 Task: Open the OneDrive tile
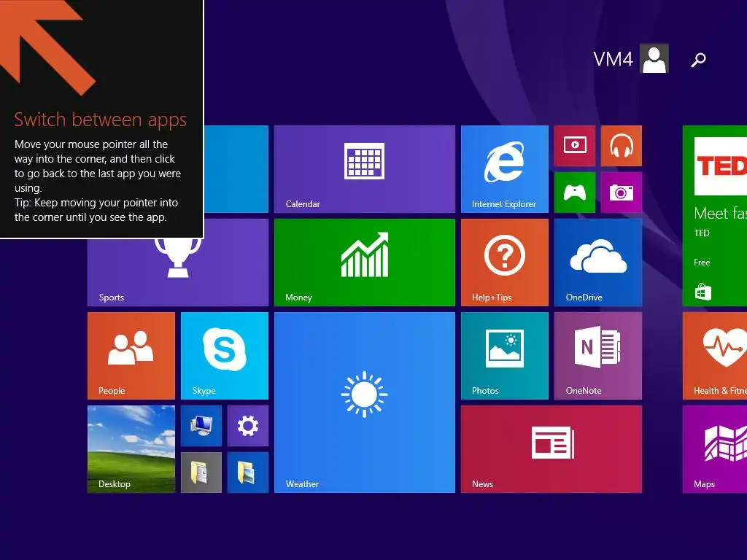(x=598, y=262)
